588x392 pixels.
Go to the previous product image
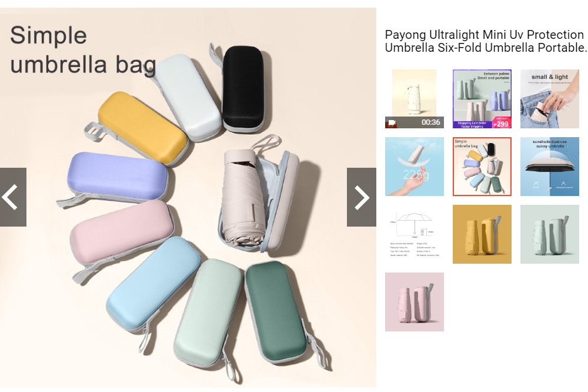click(x=13, y=197)
